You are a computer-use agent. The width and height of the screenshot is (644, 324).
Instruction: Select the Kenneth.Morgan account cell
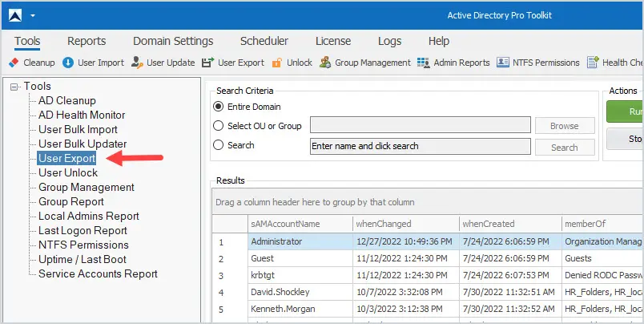(300, 310)
